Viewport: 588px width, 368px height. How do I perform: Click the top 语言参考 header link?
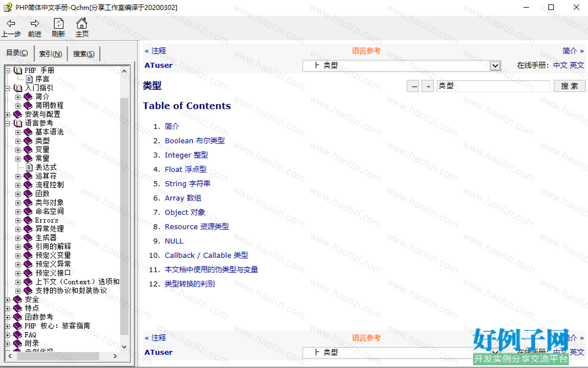coord(366,51)
